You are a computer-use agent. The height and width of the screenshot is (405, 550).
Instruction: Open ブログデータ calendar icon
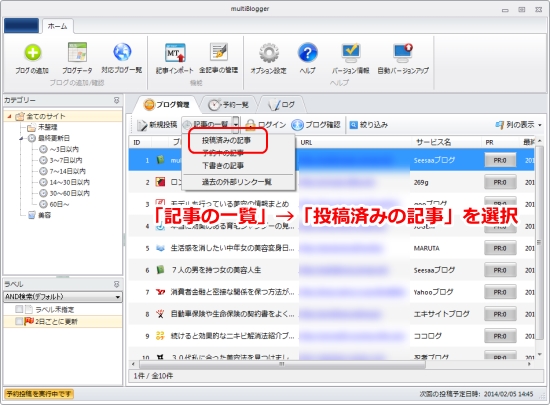77,52
